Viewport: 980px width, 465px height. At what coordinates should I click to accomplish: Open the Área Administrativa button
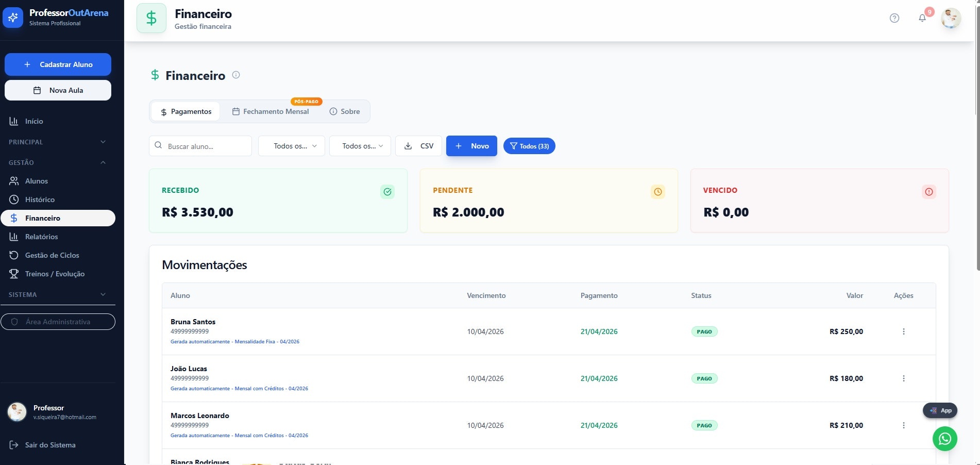tap(58, 322)
